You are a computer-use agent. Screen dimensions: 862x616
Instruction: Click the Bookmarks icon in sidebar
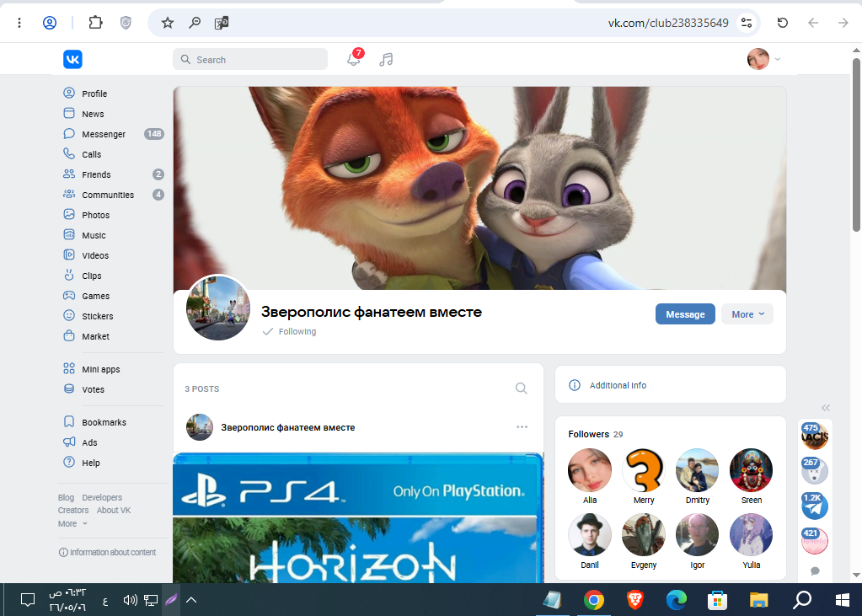coord(69,422)
